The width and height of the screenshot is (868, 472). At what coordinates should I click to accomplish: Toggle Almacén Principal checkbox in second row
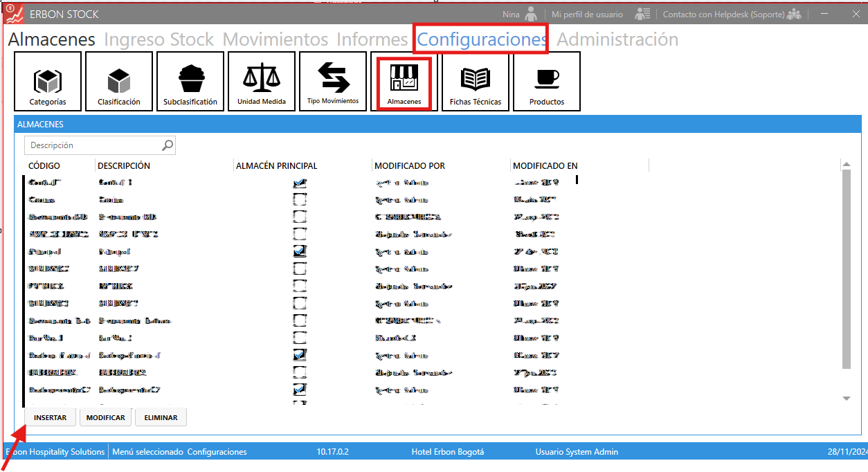click(x=300, y=200)
